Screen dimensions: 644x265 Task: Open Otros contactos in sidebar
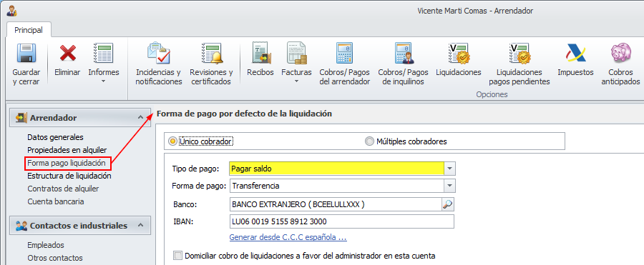[55, 259]
